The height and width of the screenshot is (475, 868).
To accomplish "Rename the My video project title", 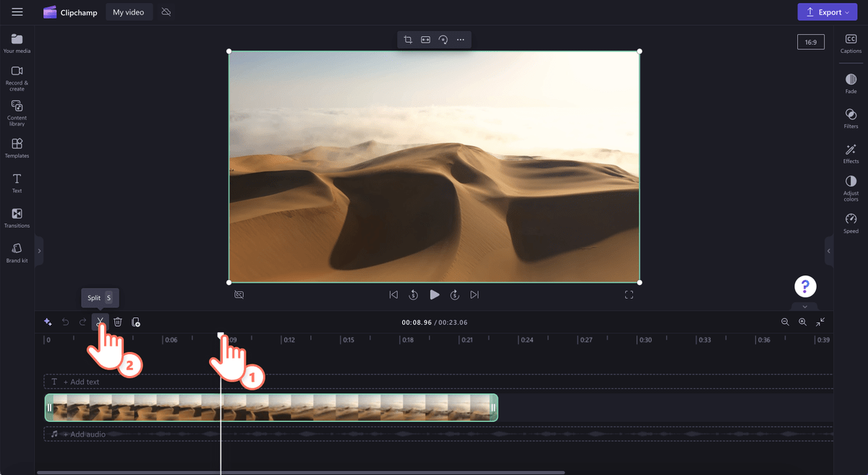I will pos(129,12).
